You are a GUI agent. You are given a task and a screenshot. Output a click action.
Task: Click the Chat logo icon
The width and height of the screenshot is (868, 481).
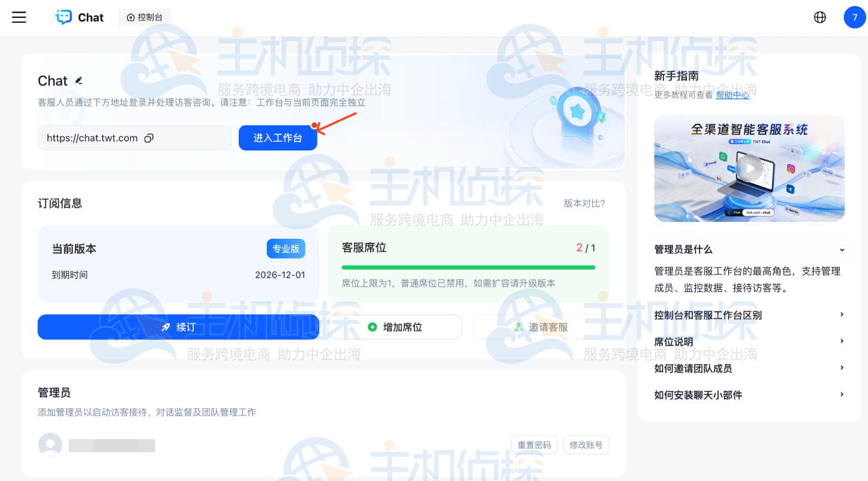64,17
